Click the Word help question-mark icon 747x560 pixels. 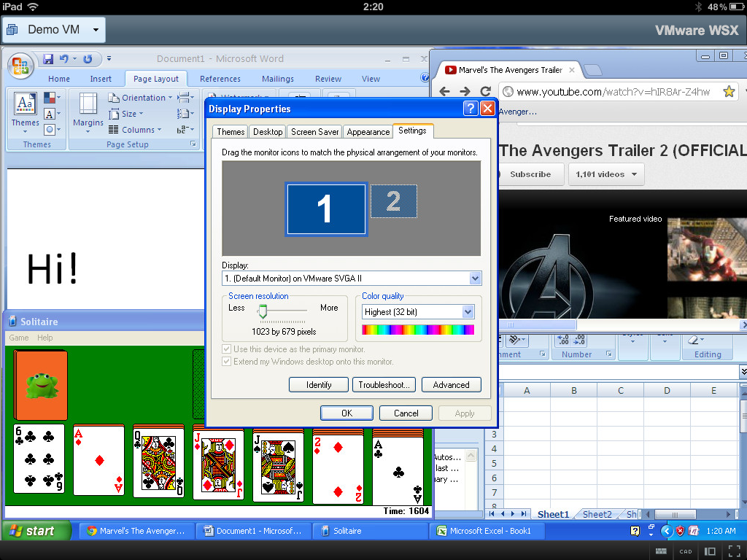[425, 77]
